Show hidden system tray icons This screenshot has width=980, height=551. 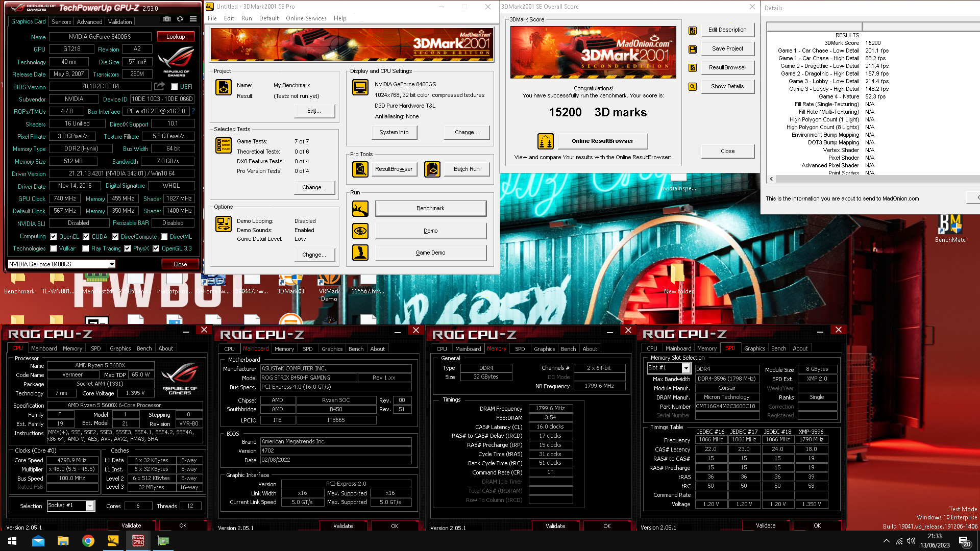point(886,541)
